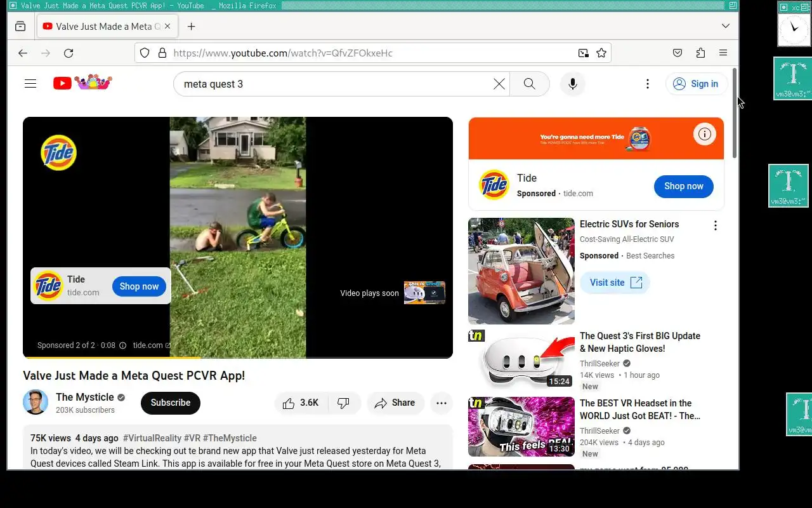This screenshot has width=812, height=508.
Task: Open picture-in-picture icon in address bar
Action: pyautogui.click(x=583, y=53)
